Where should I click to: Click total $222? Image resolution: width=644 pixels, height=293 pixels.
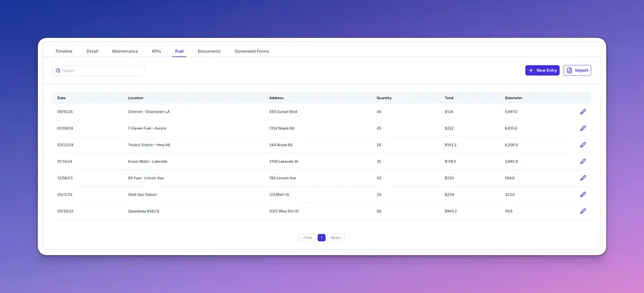[449, 128]
